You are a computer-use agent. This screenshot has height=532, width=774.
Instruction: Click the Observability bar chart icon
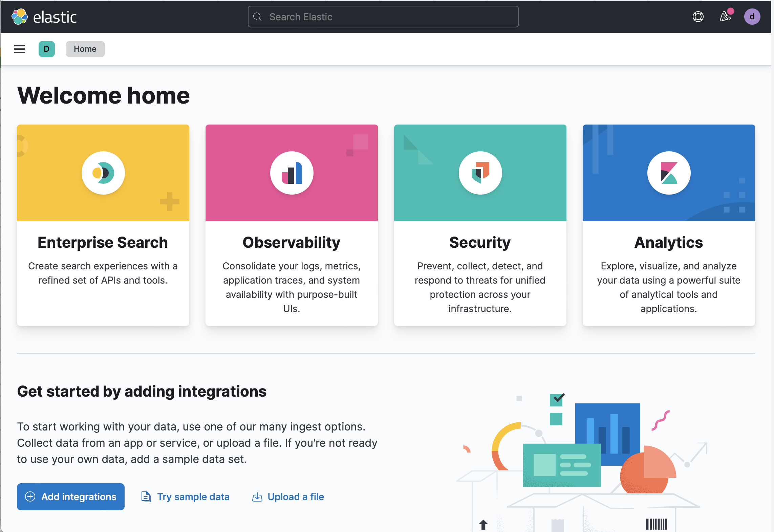pos(292,173)
